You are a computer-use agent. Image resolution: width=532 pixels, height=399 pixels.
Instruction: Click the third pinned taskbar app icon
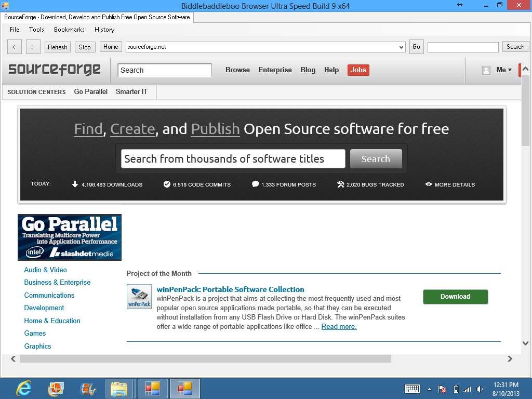tap(88, 389)
